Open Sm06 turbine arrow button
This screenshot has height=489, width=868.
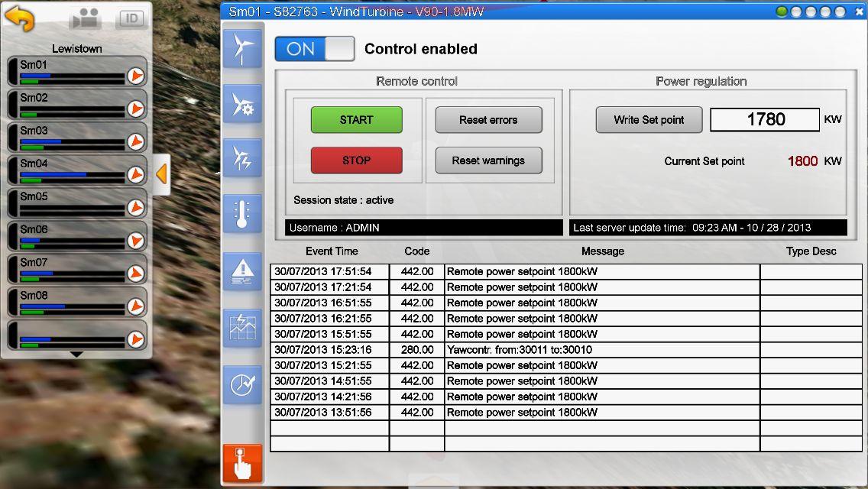[x=136, y=241]
